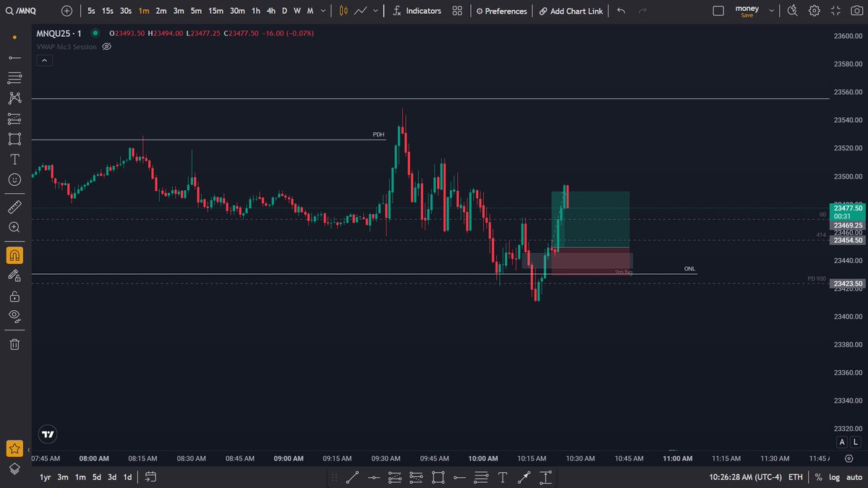This screenshot has height=488, width=868.
Task: Hide all drawings eye icon
Action: (14, 316)
